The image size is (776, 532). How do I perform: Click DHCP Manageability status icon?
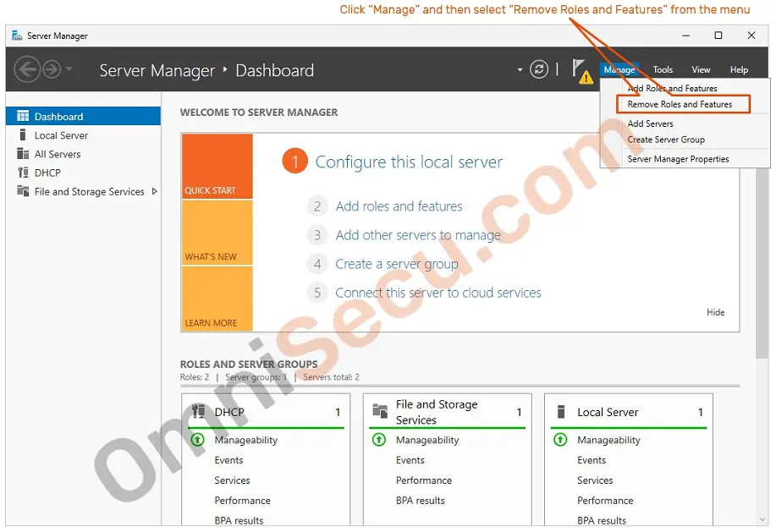point(197,440)
